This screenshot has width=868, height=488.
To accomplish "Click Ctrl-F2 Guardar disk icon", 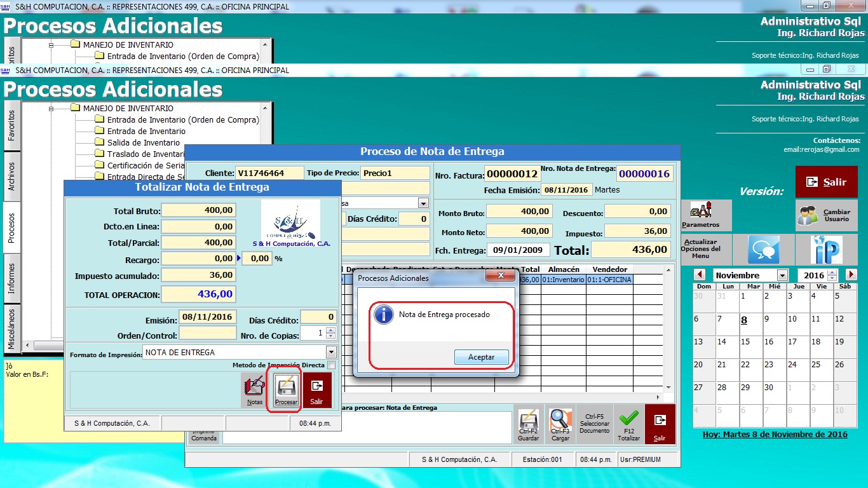I will pos(528,424).
